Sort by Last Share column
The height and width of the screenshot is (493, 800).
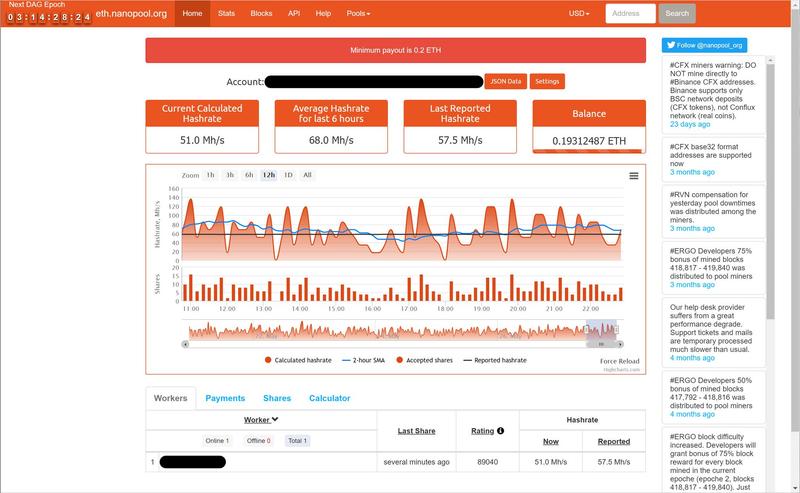point(416,431)
